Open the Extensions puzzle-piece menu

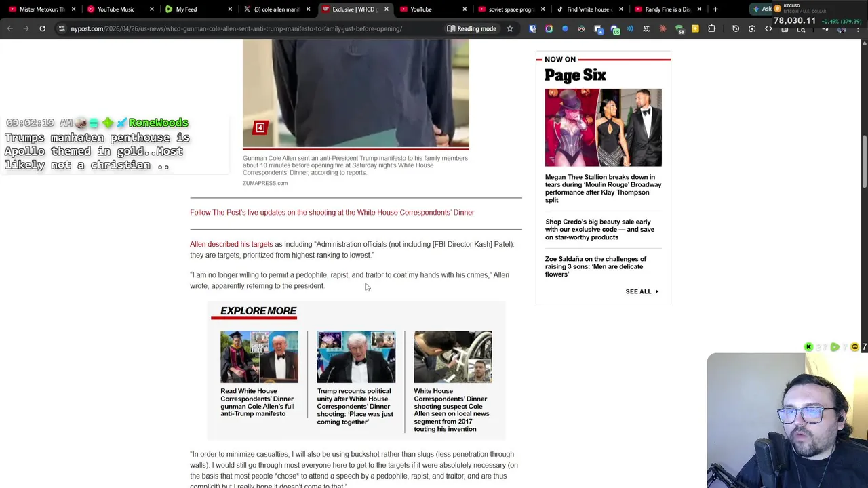711,28
